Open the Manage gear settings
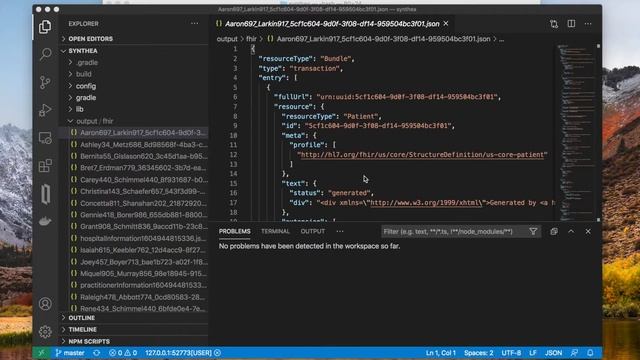The width and height of the screenshot is (640, 360). point(45,331)
